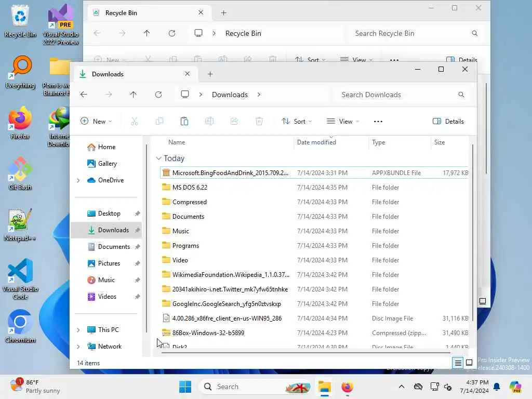The image size is (532, 399).
Task: Click the PC monitor icon in Downloads address bar
Action: pyautogui.click(x=185, y=95)
